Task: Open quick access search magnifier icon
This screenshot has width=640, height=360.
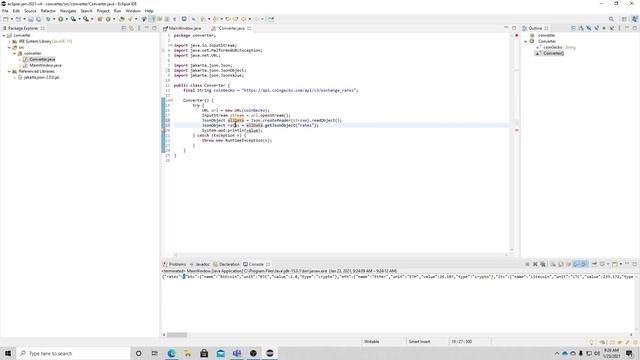Action: pos(611,19)
